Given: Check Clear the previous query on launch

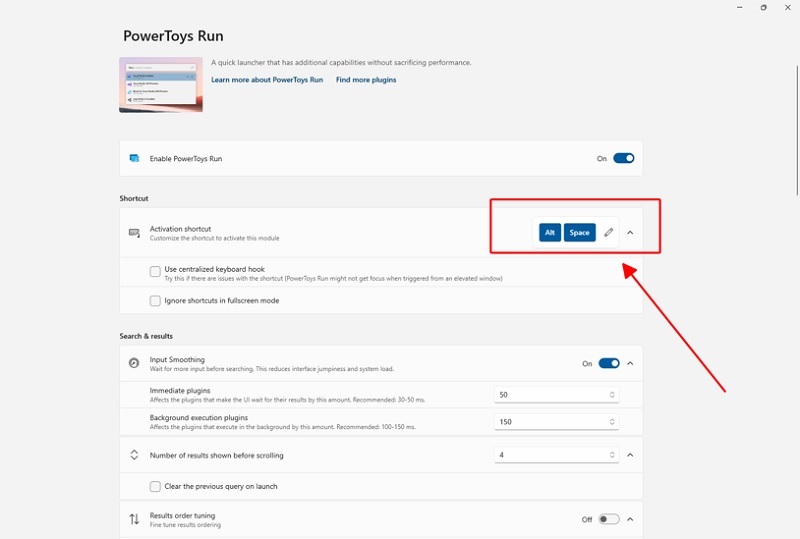Looking at the screenshot, I should coord(155,486).
